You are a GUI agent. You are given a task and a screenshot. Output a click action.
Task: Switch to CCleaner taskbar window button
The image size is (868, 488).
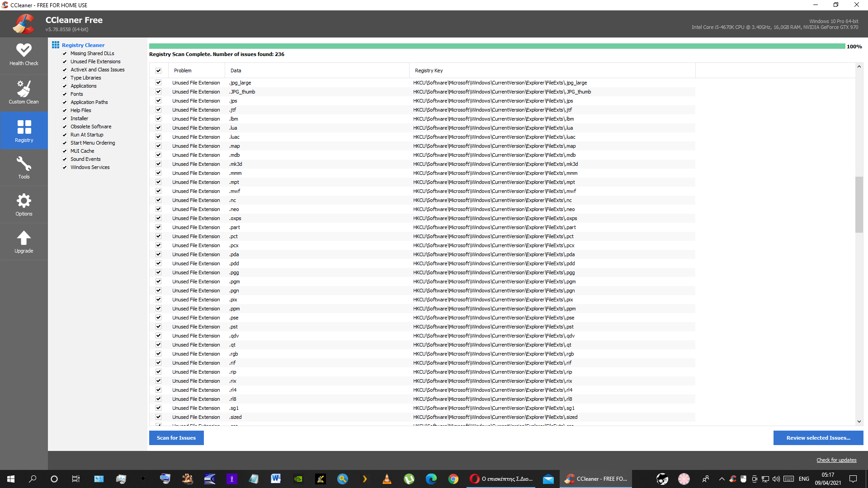(x=596, y=479)
